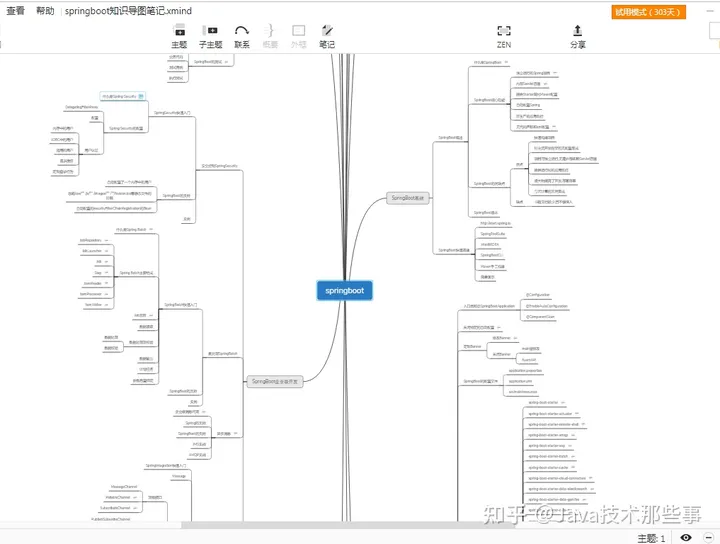Image resolution: width=720 pixels, height=544 pixels.
Task: Click the horizontal scrollbar at canvas bottom
Action: coord(348,525)
